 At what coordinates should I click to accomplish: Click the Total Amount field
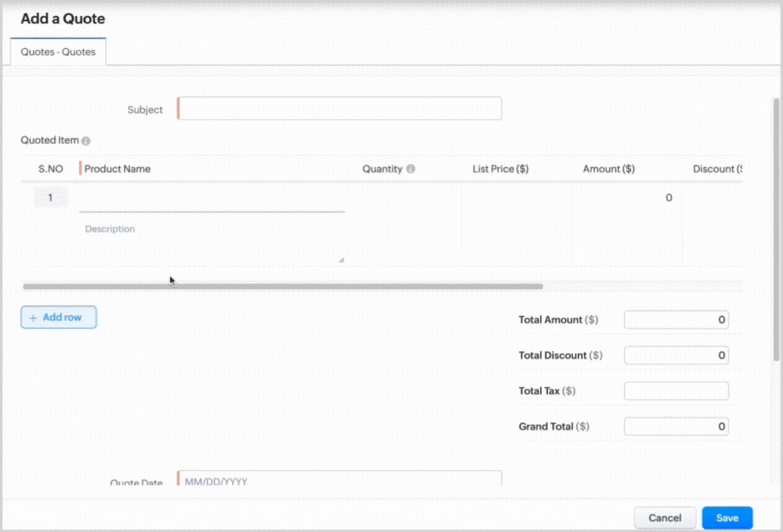pos(676,320)
